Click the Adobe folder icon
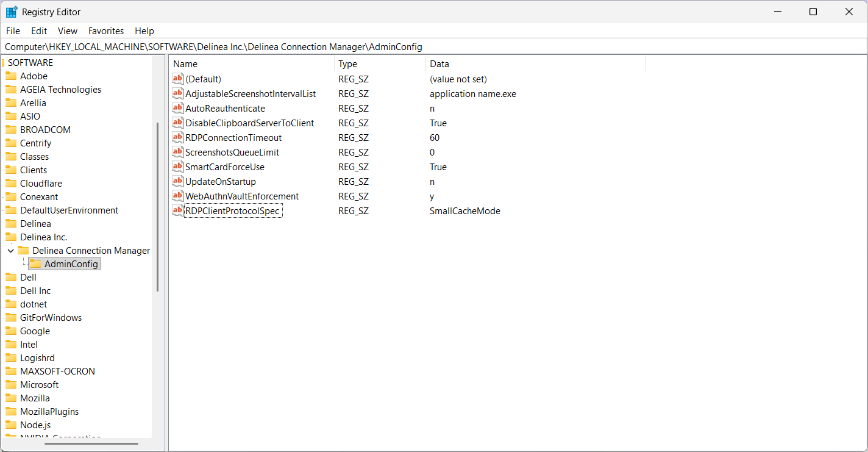The width and height of the screenshot is (868, 452). [11, 76]
